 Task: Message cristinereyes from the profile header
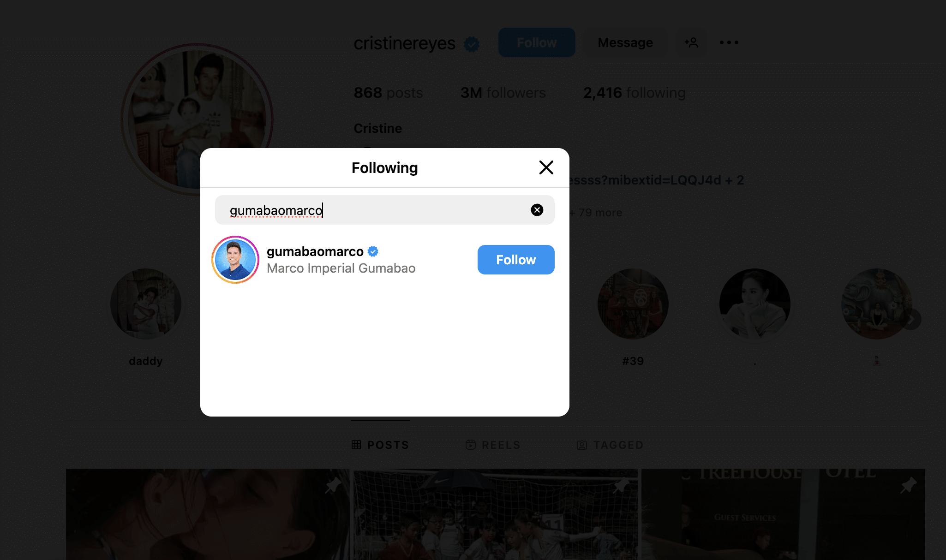pyautogui.click(x=625, y=42)
